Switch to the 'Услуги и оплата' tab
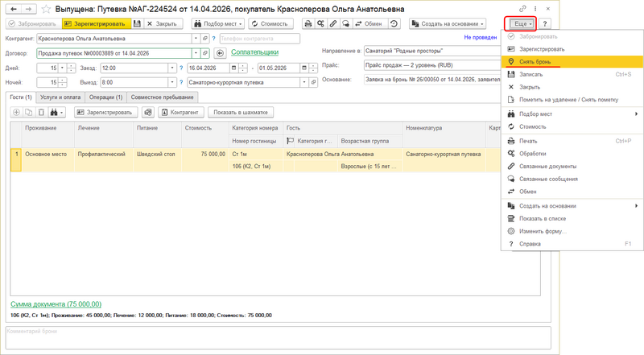Image resolution: width=644 pixels, height=355 pixels. point(61,97)
